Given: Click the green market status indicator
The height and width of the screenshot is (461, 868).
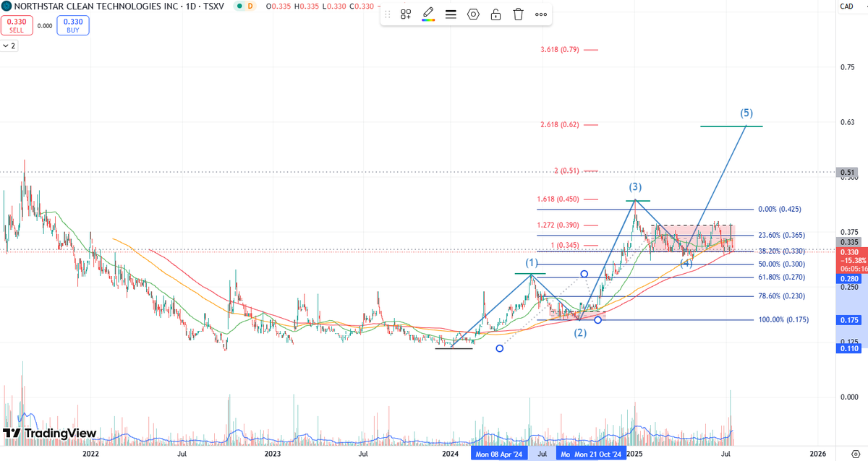Looking at the screenshot, I should [239, 6].
